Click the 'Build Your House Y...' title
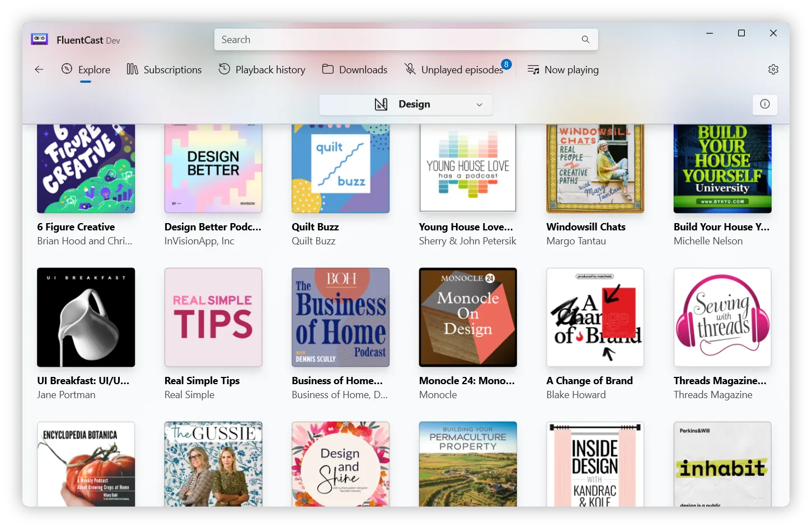The image size is (812, 529). tap(721, 227)
